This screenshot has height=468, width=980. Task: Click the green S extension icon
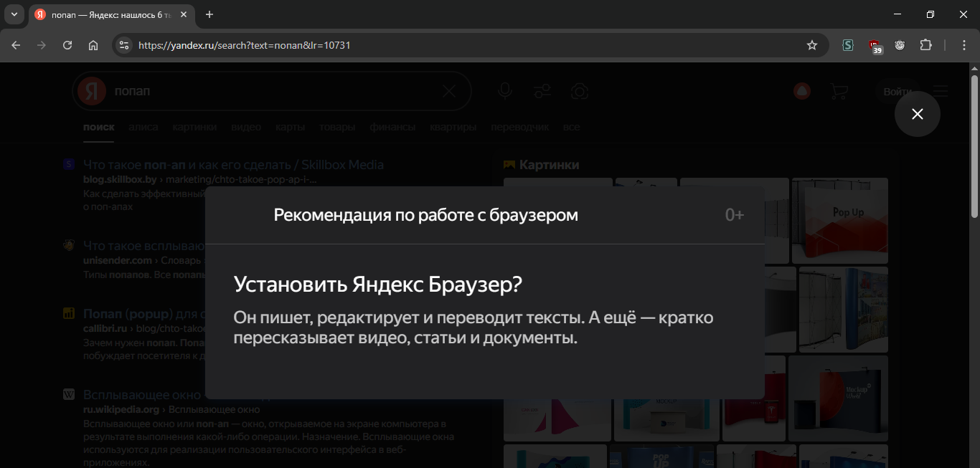[848, 45]
